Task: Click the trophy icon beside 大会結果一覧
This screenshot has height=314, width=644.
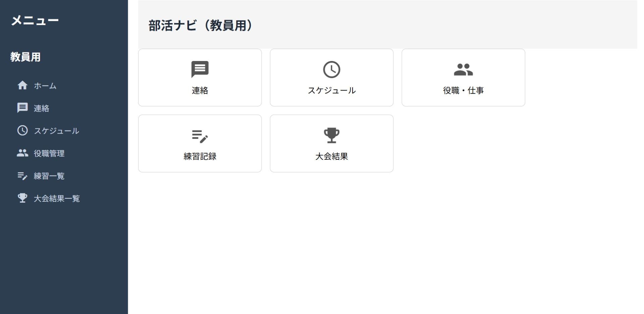Action: point(22,198)
